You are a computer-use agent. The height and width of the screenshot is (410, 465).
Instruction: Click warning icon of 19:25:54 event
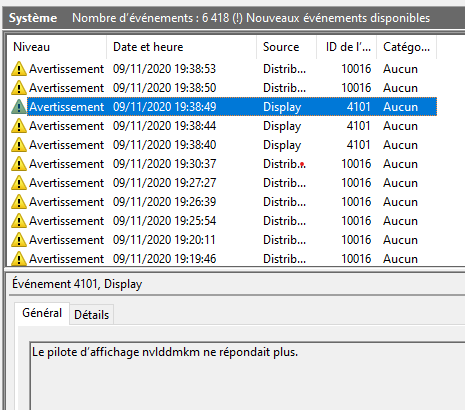click(x=19, y=221)
